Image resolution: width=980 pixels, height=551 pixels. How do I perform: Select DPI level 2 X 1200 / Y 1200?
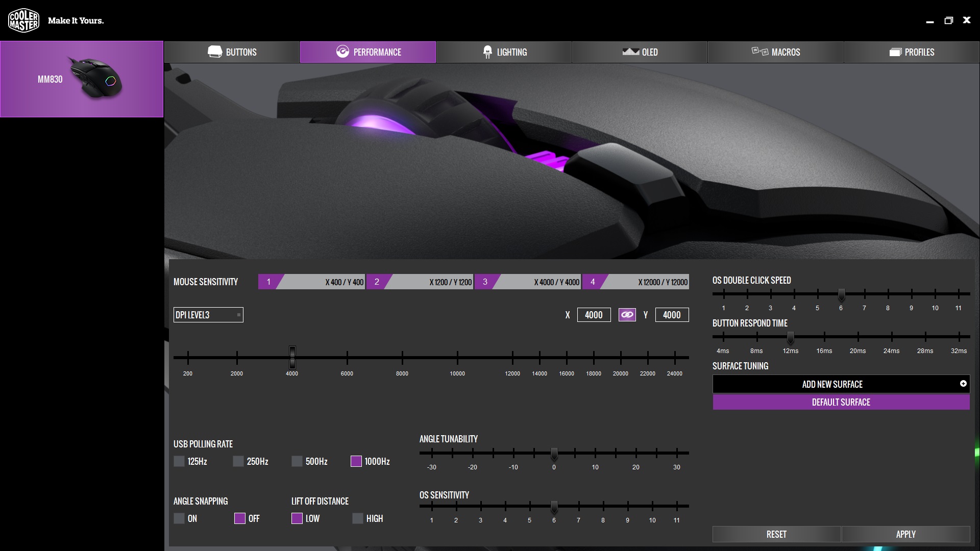click(420, 282)
